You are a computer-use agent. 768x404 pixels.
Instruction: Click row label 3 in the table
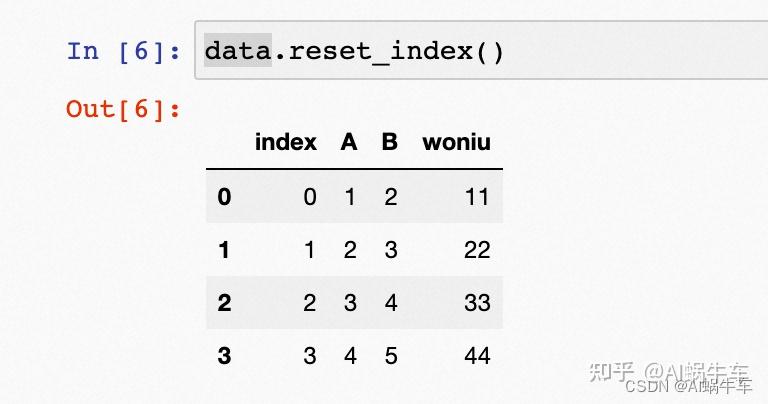[224, 356]
